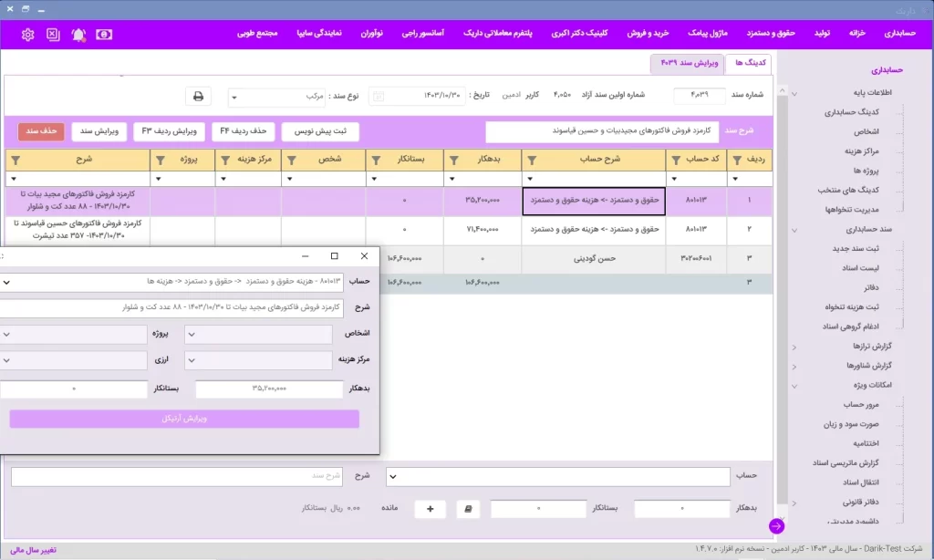Open the نوع سند dropdown

[x=234, y=97]
